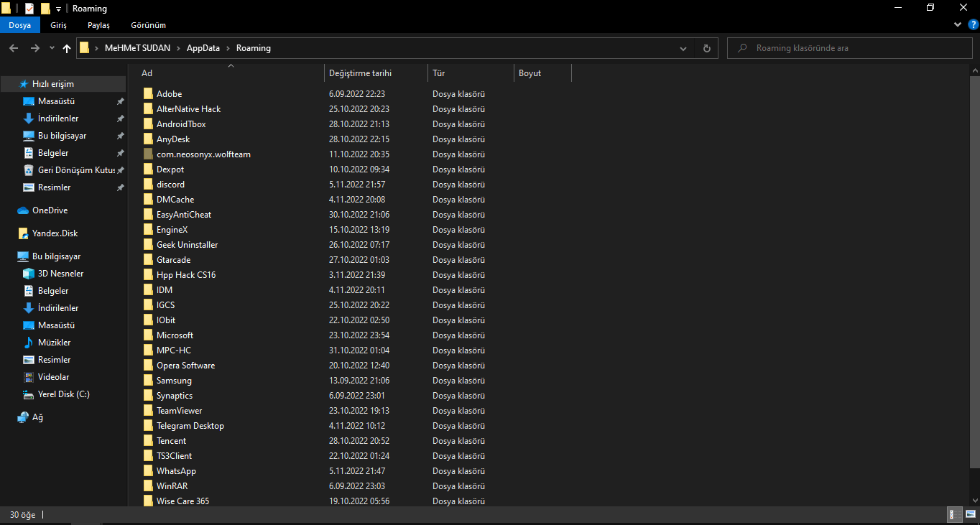This screenshot has height=525, width=980.
Task: Expand the ribbon with the chevron
Action: pyautogui.click(x=958, y=24)
